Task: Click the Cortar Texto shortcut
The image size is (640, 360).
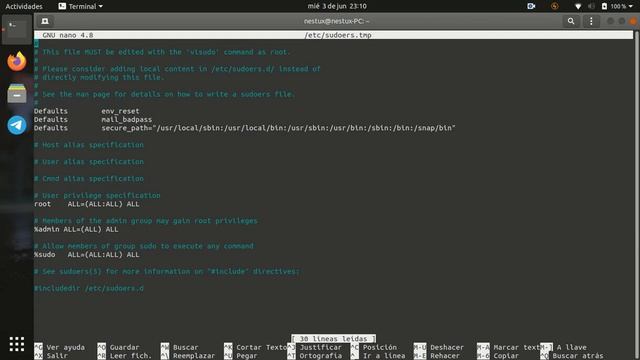Action: tap(256, 347)
